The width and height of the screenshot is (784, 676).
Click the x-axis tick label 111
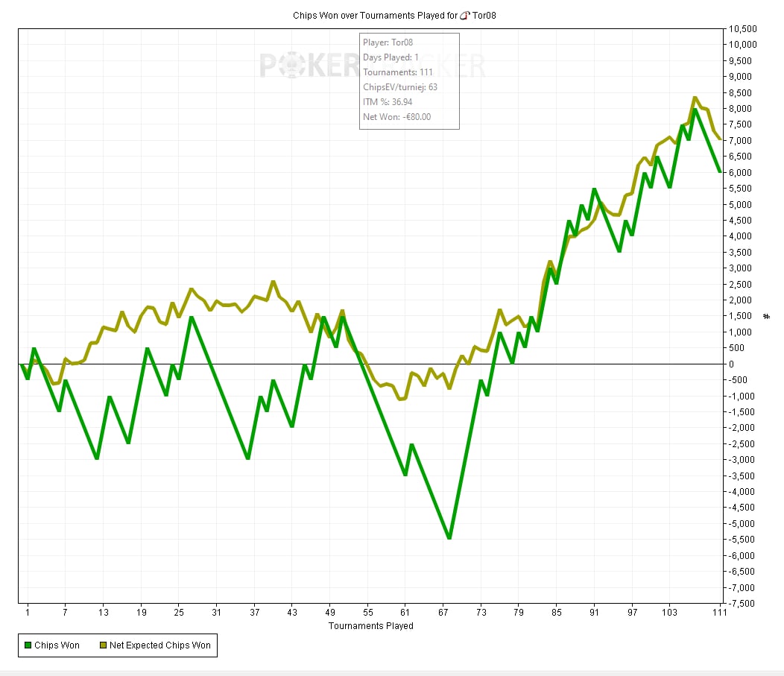[x=719, y=612]
